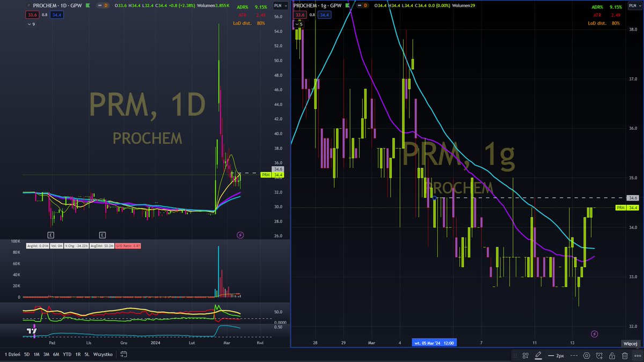This screenshot has height=362, width=644.
Task: Open the go-to-date calendar icon
Action: 123,354
